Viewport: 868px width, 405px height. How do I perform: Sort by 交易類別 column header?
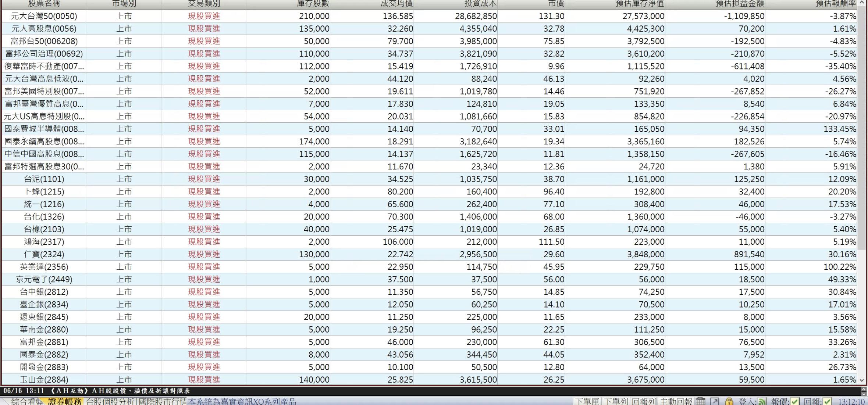click(204, 4)
